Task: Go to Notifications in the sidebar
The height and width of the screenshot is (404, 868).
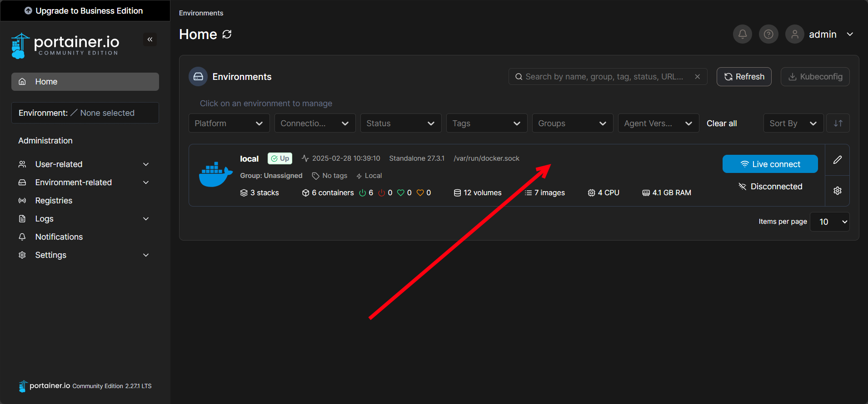Action: coord(59,237)
